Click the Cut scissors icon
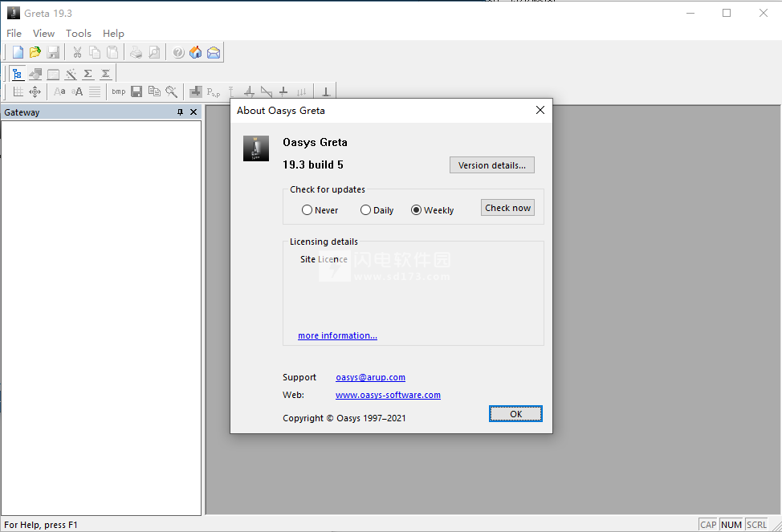Screen dimensions: 782x532 click(x=77, y=52)
